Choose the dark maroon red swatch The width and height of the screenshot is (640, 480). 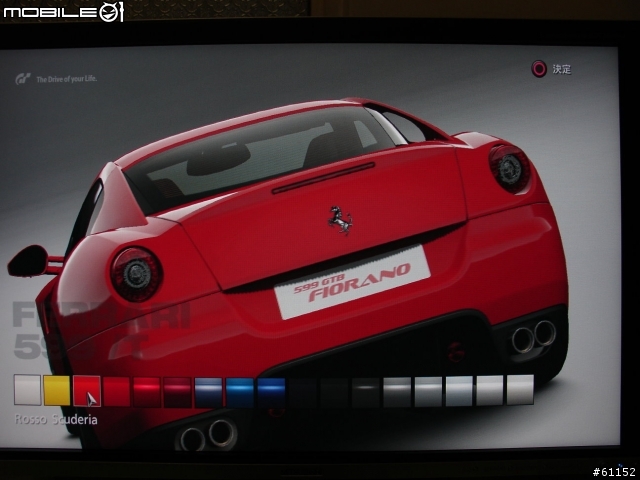click(x=178, y=392)
